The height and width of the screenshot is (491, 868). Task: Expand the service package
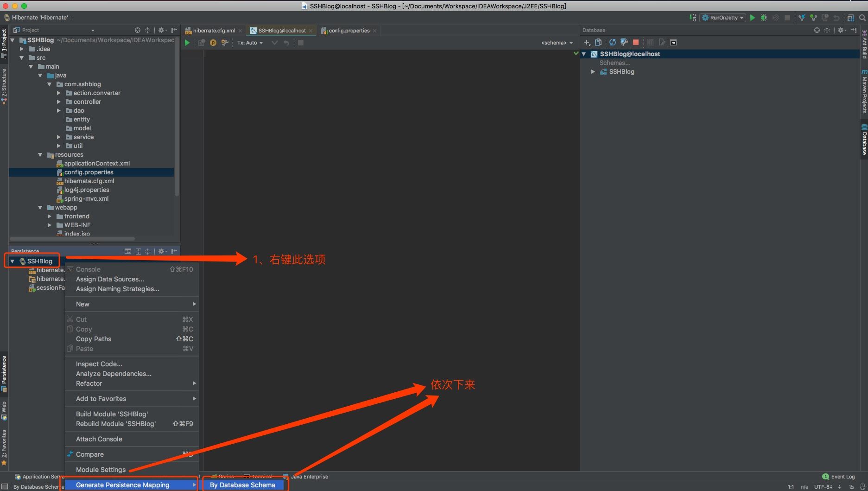(x=59, y=137)
